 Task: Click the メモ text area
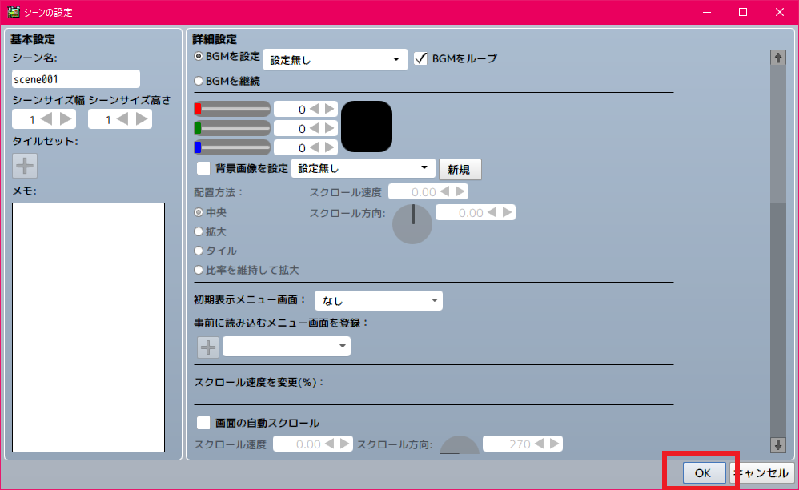[x=89, y=328]
